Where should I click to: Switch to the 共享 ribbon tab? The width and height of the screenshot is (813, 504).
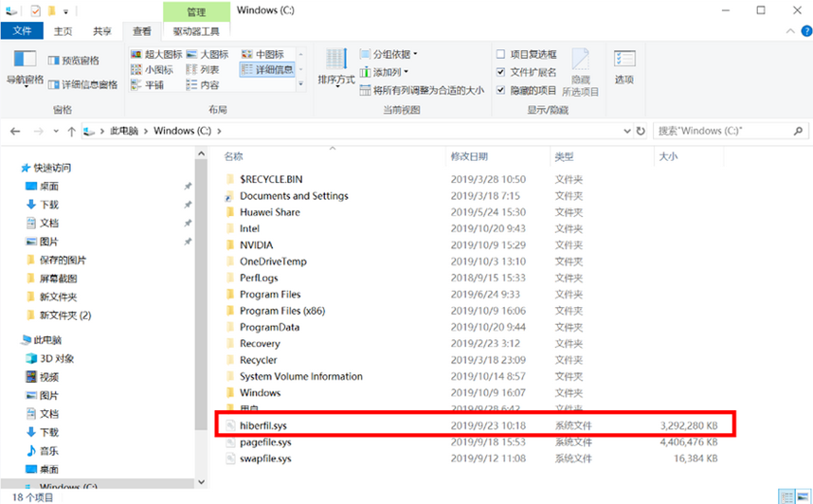click(x=102, y=31)
